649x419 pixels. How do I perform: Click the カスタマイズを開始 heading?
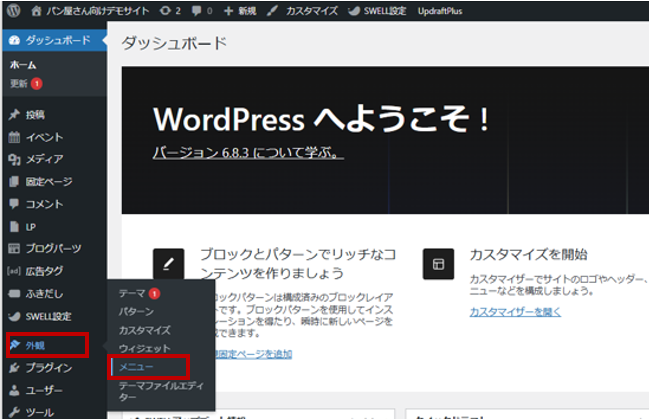click(x=529, y=254)
